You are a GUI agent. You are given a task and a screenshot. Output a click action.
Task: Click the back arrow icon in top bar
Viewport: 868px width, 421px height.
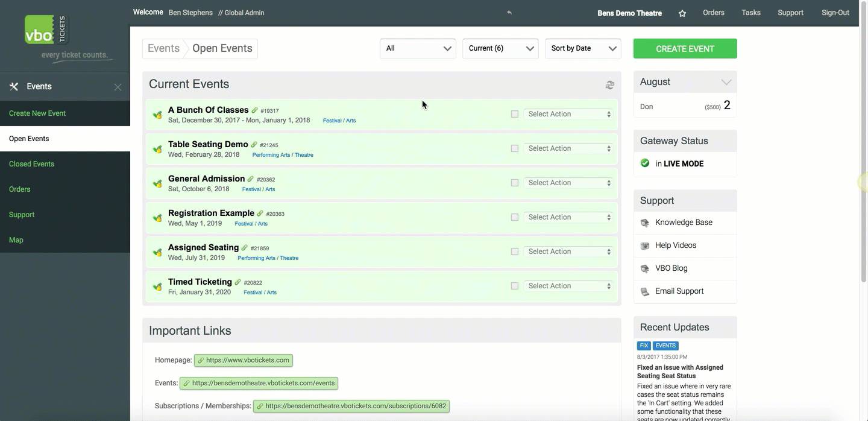coord(509,12)
